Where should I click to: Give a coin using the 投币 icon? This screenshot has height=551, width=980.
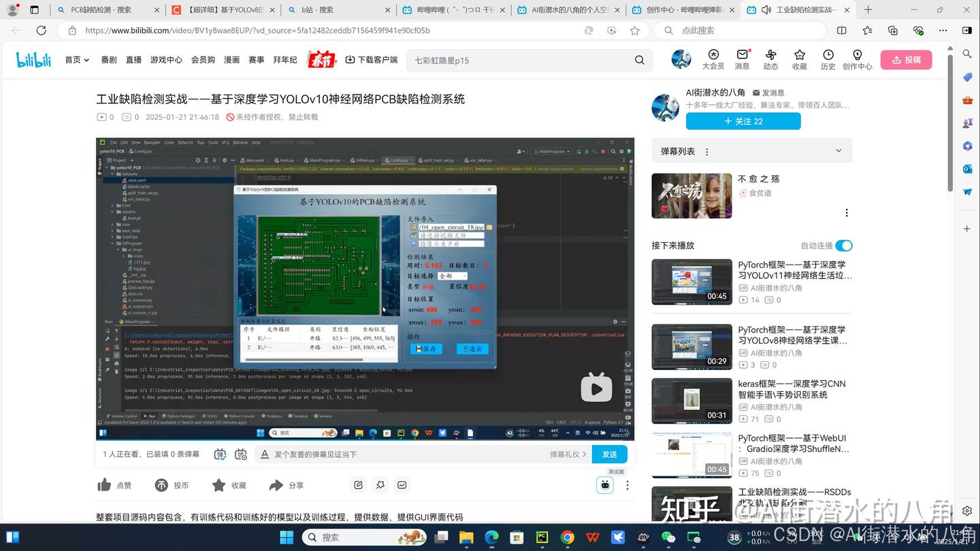pos(161,484)
